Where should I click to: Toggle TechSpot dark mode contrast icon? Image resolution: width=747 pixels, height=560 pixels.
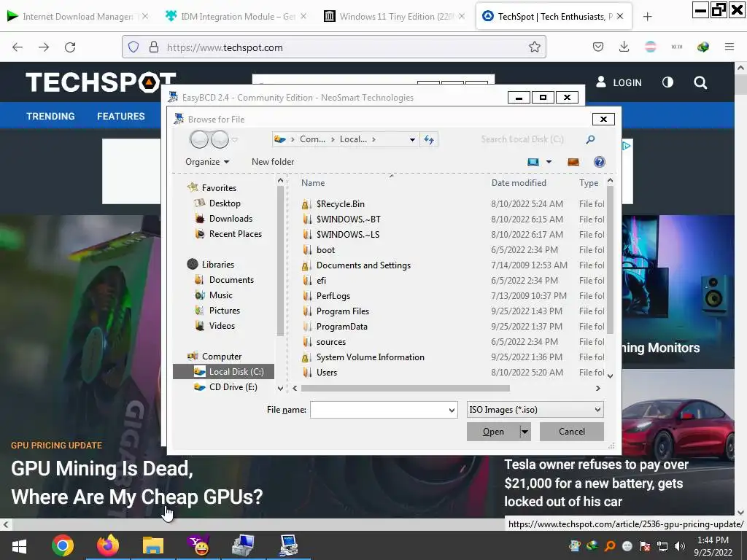coord(667,82)
